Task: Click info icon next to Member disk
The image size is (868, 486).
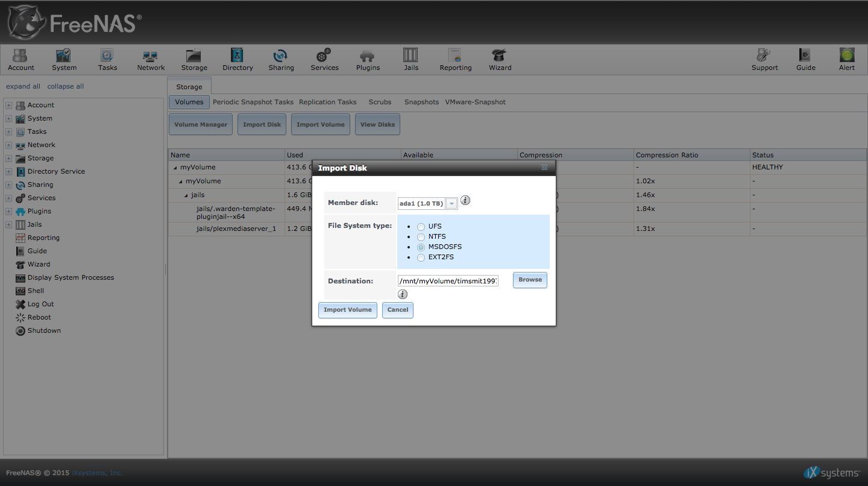Action: 465,201
